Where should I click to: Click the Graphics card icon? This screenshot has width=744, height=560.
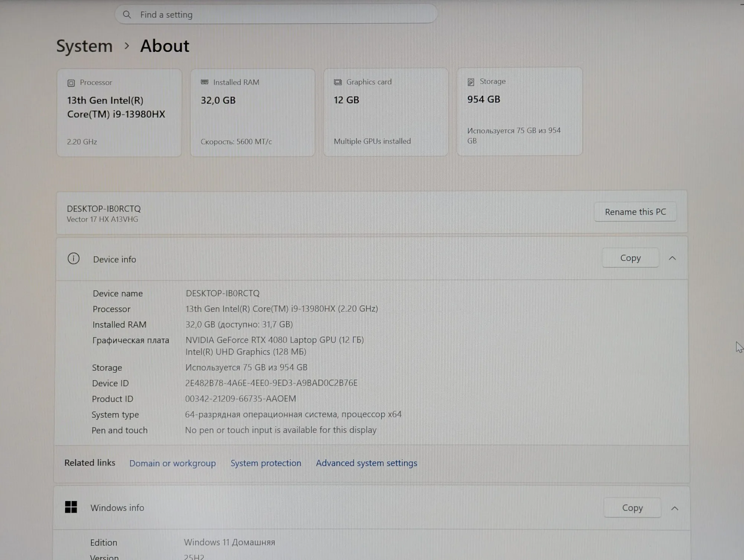338,82
